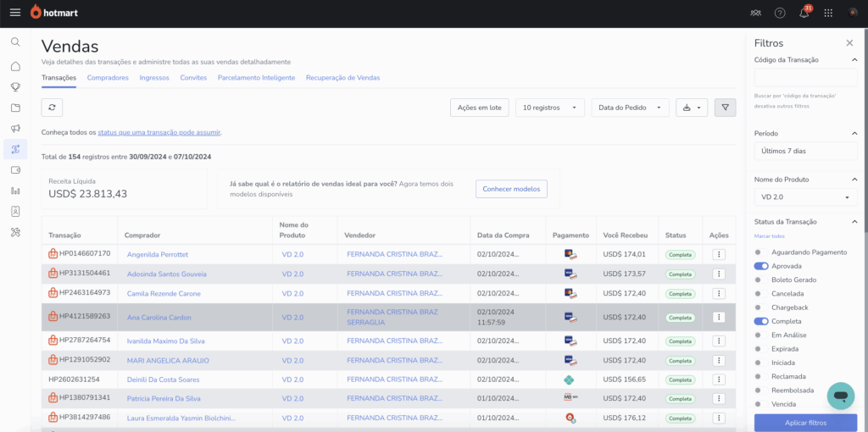This screenshot has height=432, width=868.
Task: Open the help question mark icon
Action: [x=780, y=14]
